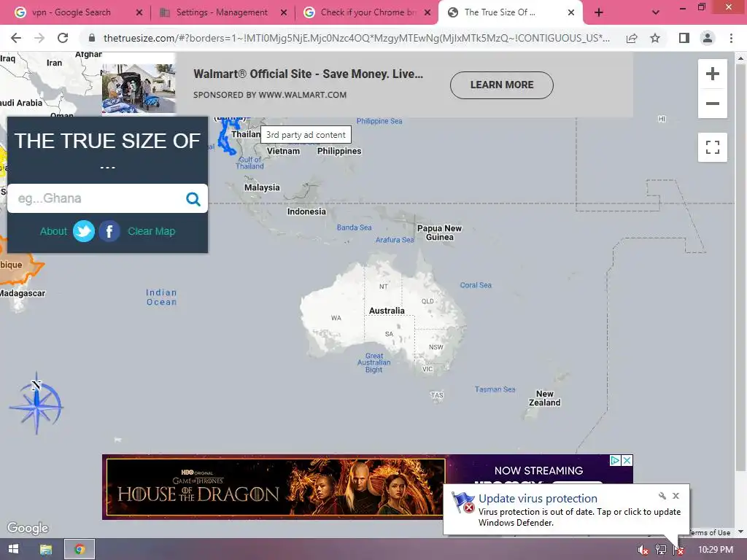747x560 pixels.
Task: Open the Facebook share icon
Action: pos(109,231)
